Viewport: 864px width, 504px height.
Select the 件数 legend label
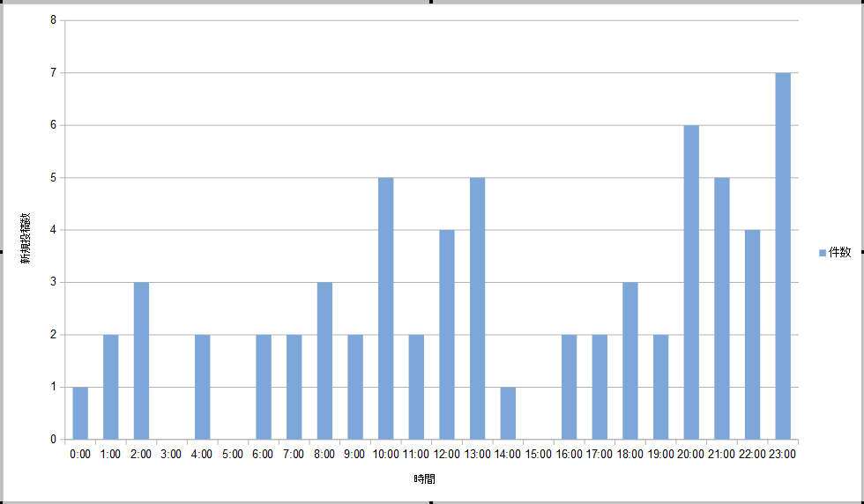point(840,253)
